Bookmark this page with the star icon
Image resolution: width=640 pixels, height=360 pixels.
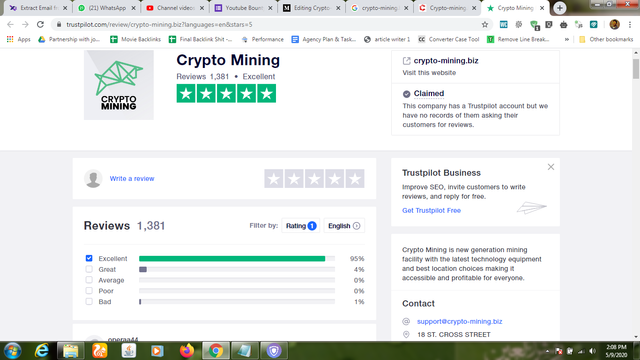pos(484,24)
